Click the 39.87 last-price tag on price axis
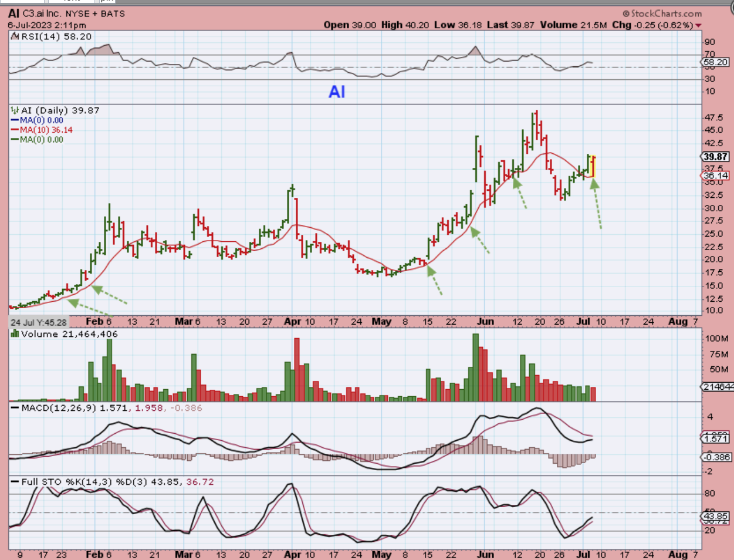 [716, 157]
